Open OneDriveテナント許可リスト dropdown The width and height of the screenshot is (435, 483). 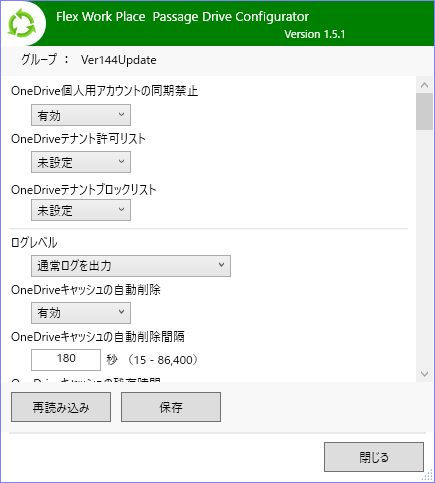click(x=81, y=162)
